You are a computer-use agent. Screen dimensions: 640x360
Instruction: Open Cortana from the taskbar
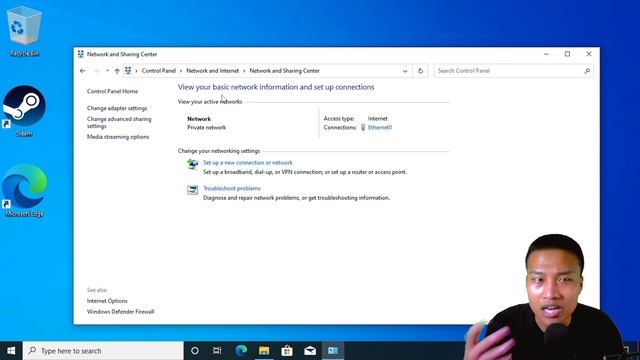click(x=195, y=351)
